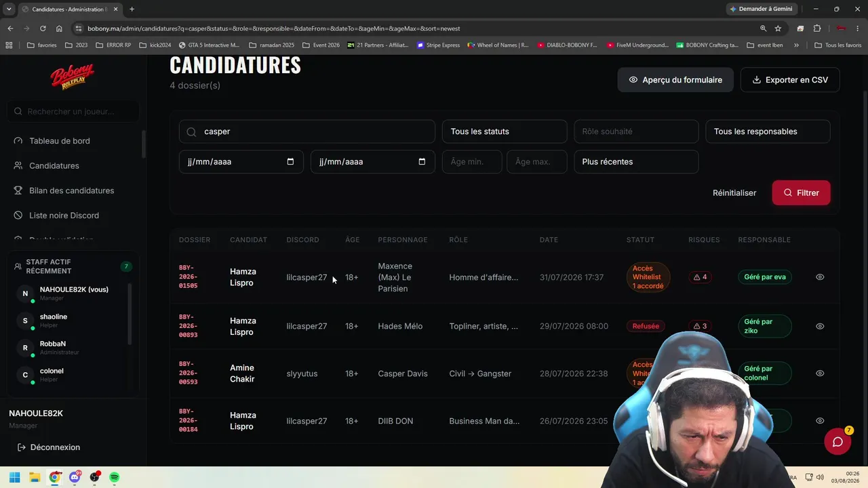Open the chat bubble widget icon
Screen dimensions: 868x488
coord(837,442)
